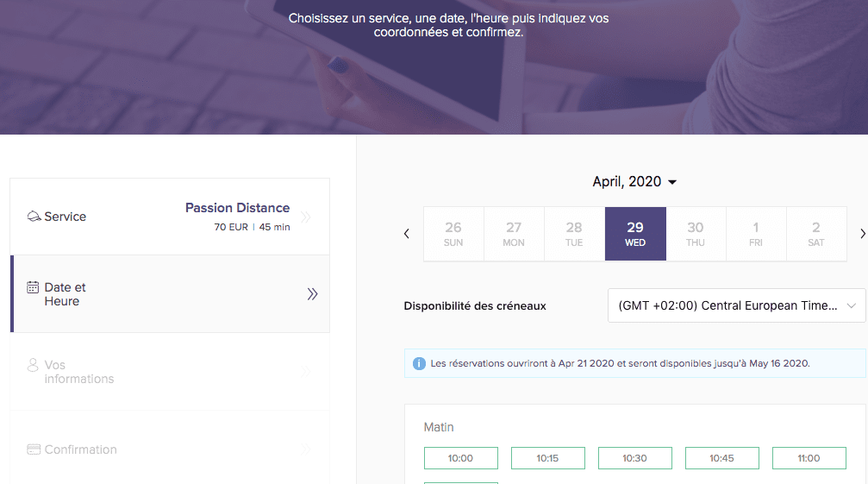Select Thursday 30 in the date strip

[696, 234]
